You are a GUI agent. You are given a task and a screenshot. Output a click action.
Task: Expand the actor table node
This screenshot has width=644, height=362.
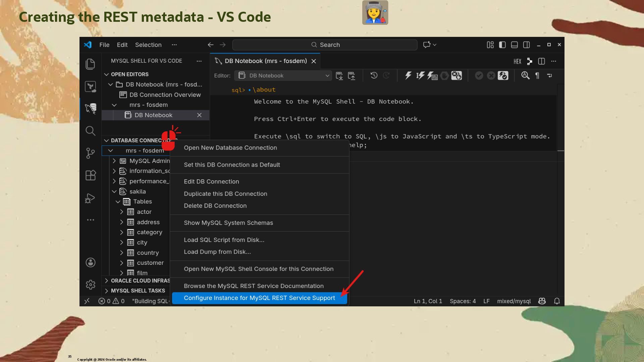[122, 212]
